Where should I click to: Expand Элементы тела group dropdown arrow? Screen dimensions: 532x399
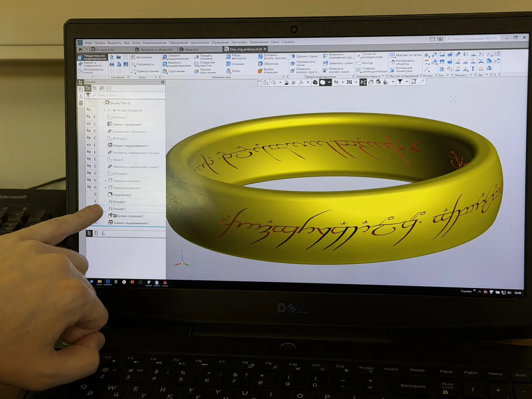283,77
